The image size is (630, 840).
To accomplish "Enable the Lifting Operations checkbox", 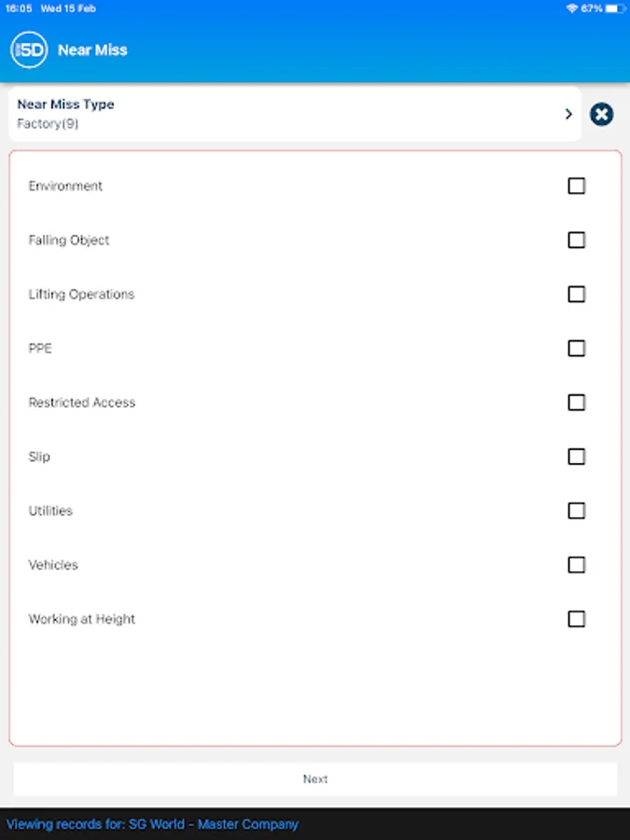I will [x=577, y=294].
